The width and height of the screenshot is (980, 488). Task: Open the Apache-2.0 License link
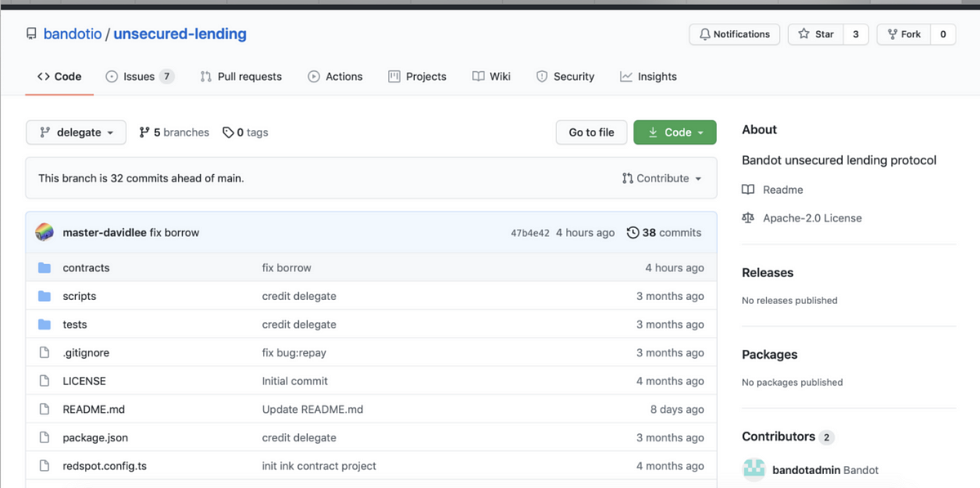click(x=813, y=218)
